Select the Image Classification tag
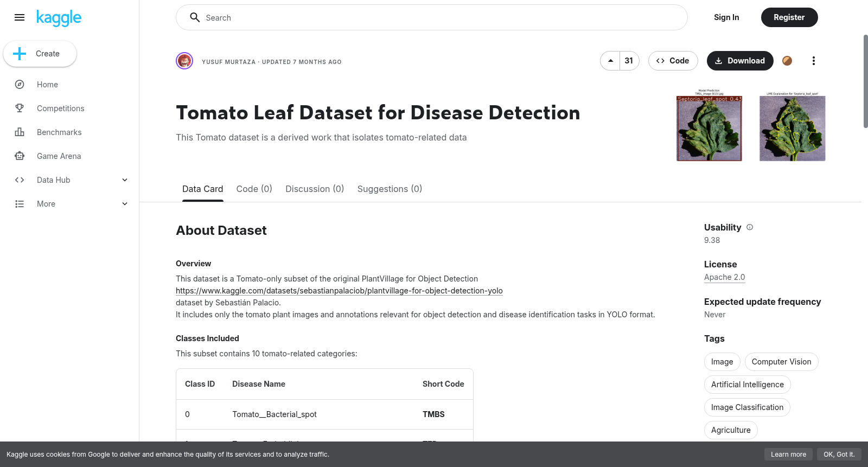Viewport: 868px width, 467px height. tap(747, 407)
